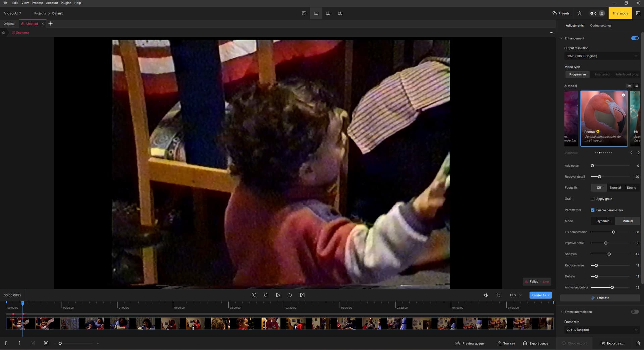The width and height of the screenshot is (644, 350).
Task: Click the Export as... button
Action: click(612, 343)
